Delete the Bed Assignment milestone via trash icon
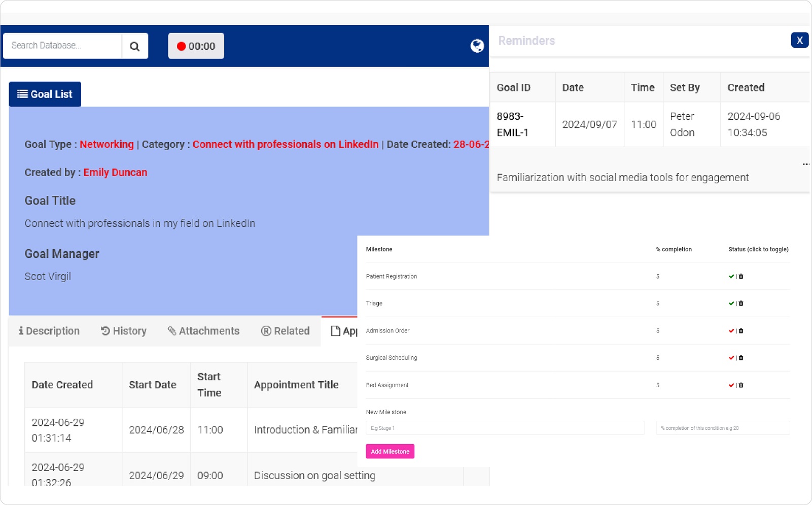 pyautogui.click(x=741, y=385)
